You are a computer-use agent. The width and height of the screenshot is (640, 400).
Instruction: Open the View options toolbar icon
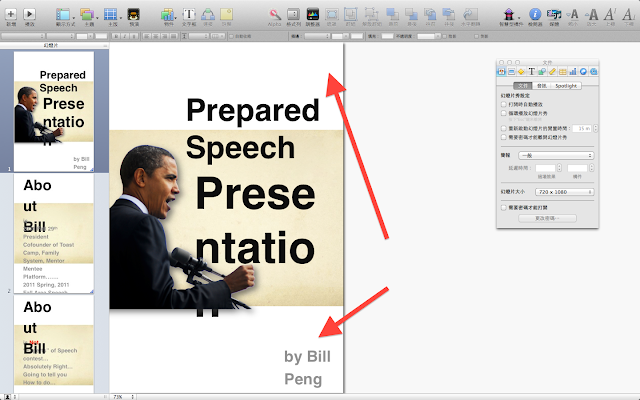pyautogui.click(x=63, y=15)
